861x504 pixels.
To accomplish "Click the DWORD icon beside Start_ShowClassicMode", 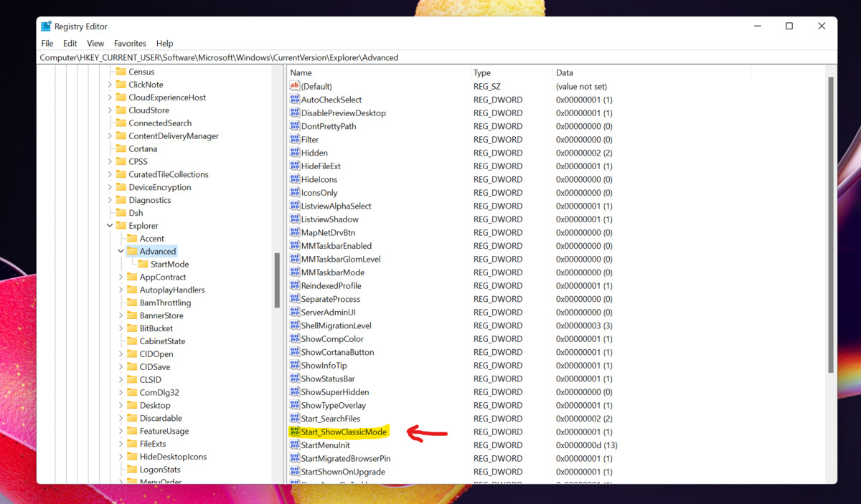I will pyautogui.click(x=294, y=432).
